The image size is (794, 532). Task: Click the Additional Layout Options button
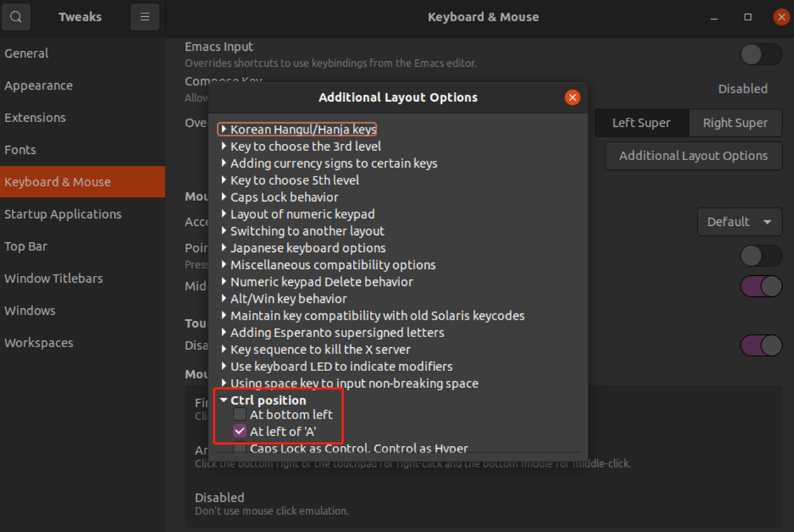pos(693,156)
